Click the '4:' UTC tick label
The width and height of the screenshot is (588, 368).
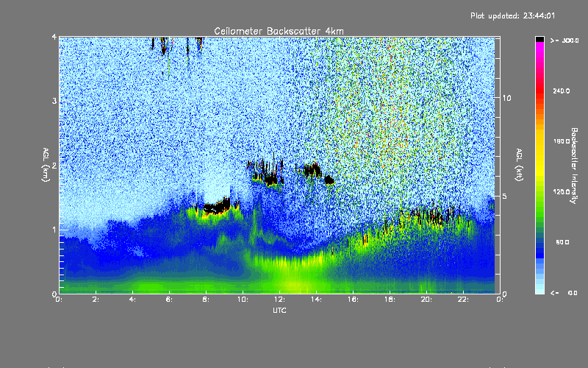[x=132, y=300]
